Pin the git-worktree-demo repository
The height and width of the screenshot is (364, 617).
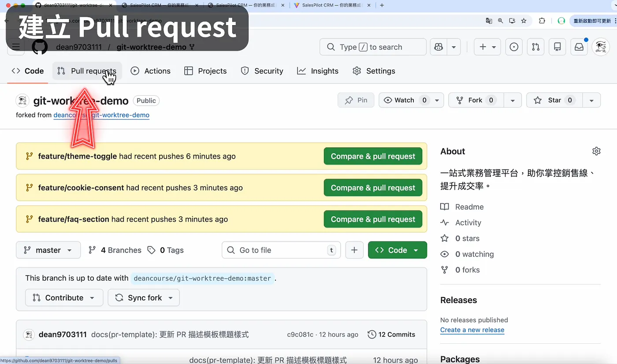click(x=356, y=100)
